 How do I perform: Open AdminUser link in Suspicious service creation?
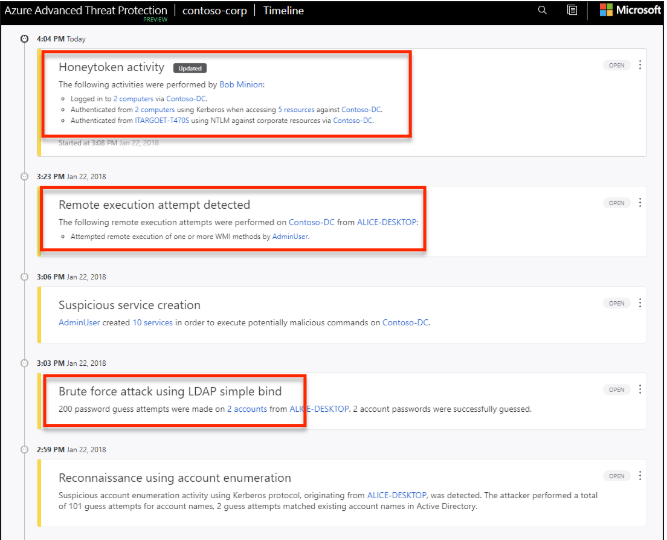[79, 323]
